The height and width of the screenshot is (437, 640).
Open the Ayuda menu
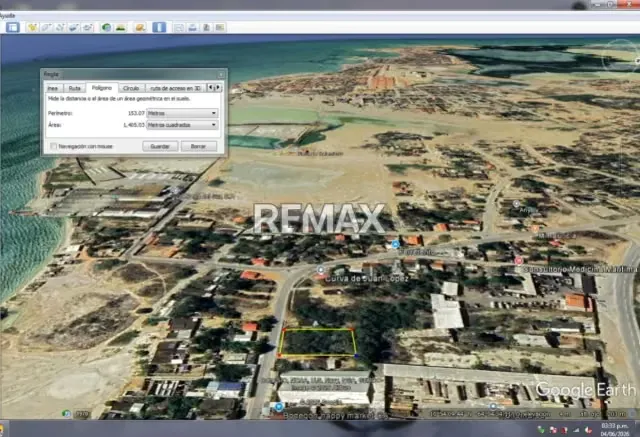point(7,16)
